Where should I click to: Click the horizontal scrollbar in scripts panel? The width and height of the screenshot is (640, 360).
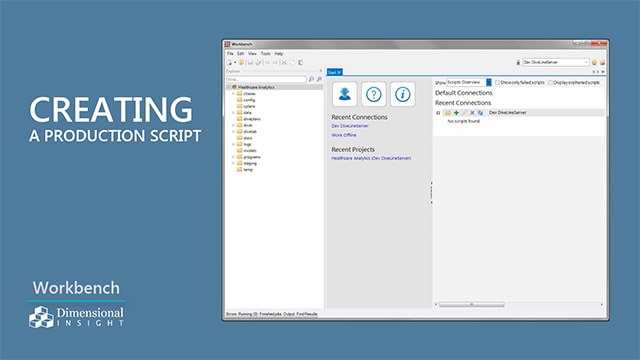[471, 304]
